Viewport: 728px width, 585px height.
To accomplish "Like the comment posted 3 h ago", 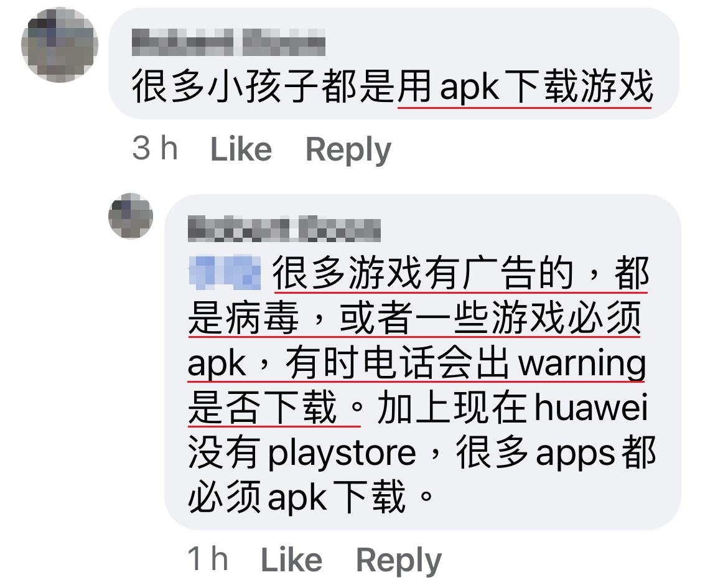I will coord(241,149).
